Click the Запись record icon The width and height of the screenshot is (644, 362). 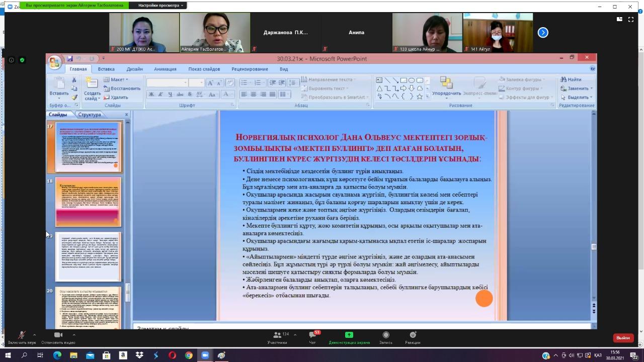(386, 337)
